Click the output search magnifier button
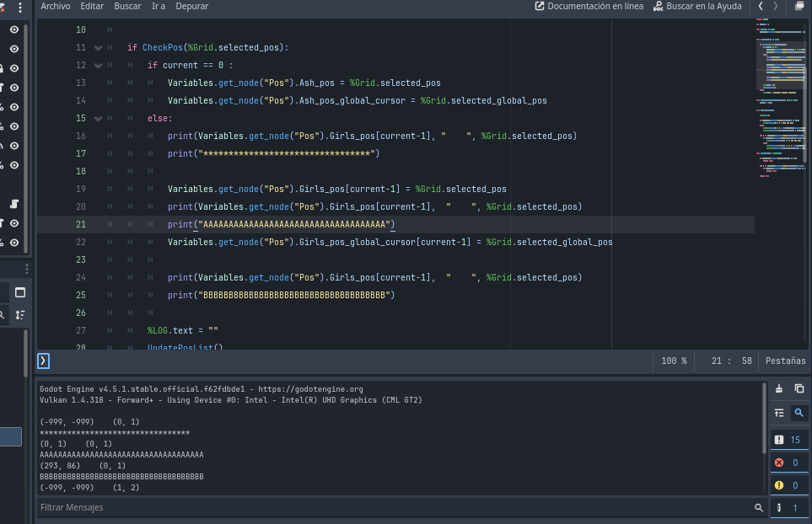812x524 pixels. pos(799,413)
